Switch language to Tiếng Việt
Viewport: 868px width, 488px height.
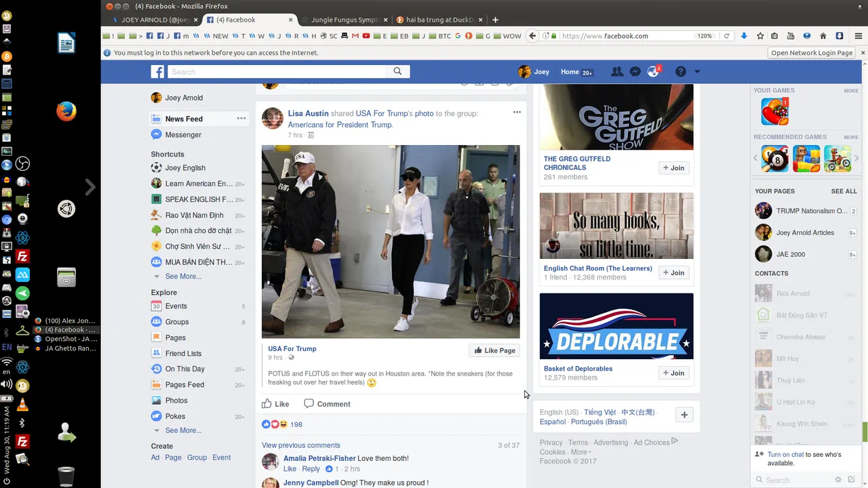(599, 412)
